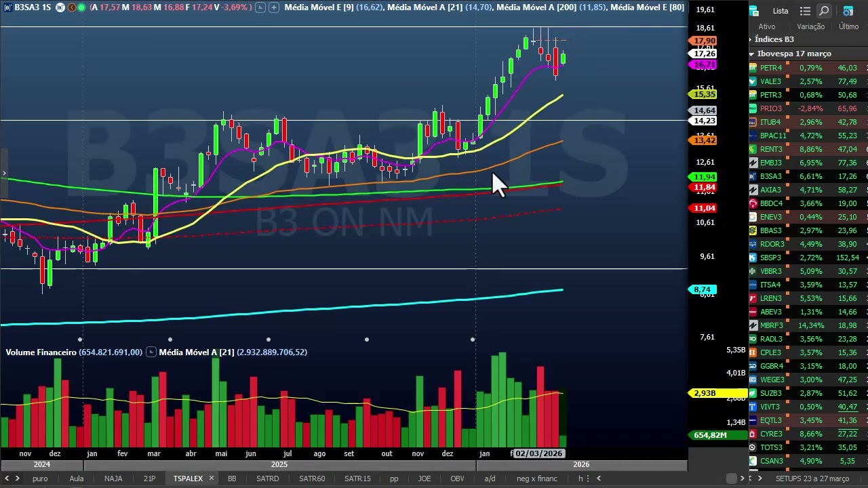Click the TOTS3 company logo icon

click(753, 447)
